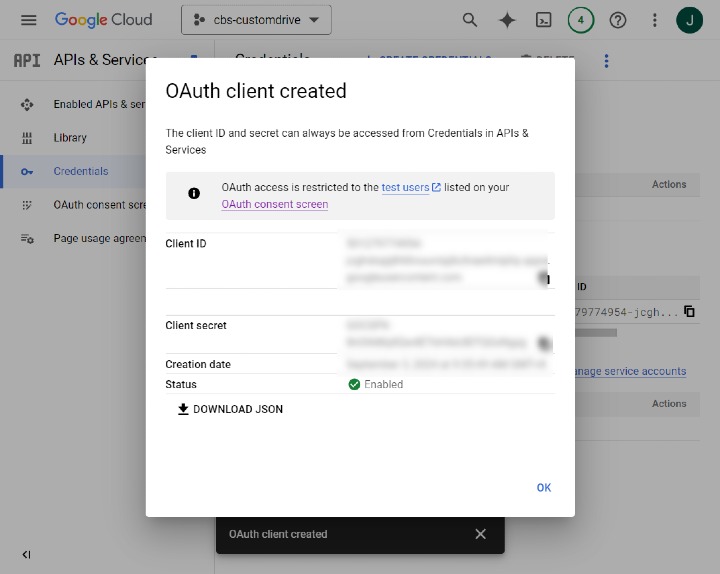Open Page usage agreements in sidebar
720x574 pixels.
click(98, 238)
